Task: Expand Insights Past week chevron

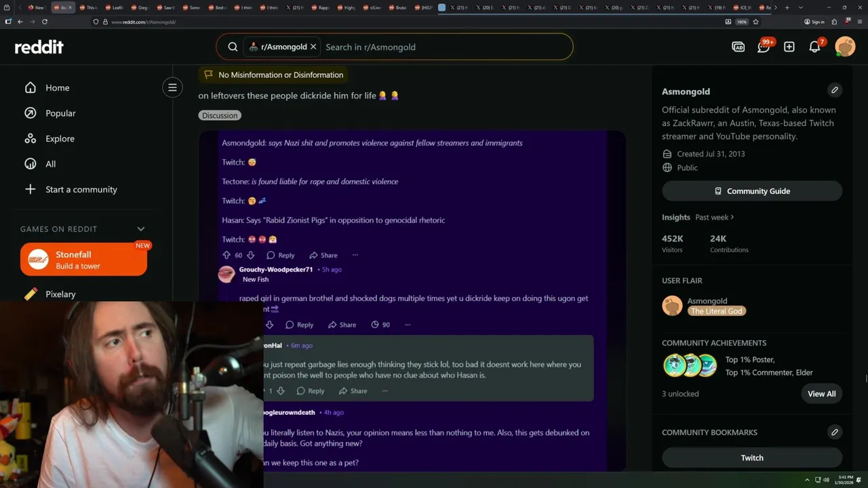Action: point(732,217)
